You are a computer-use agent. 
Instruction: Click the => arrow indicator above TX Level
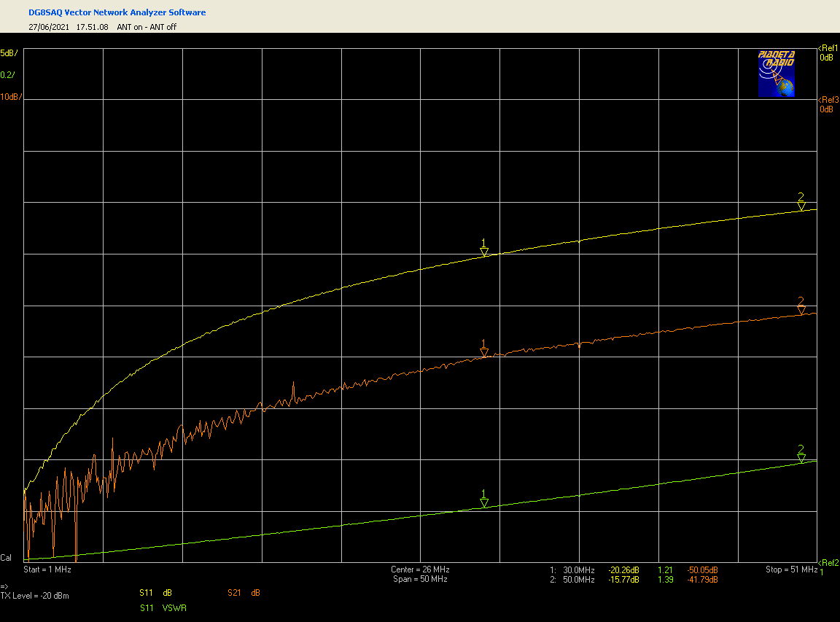tap(4, 587)
